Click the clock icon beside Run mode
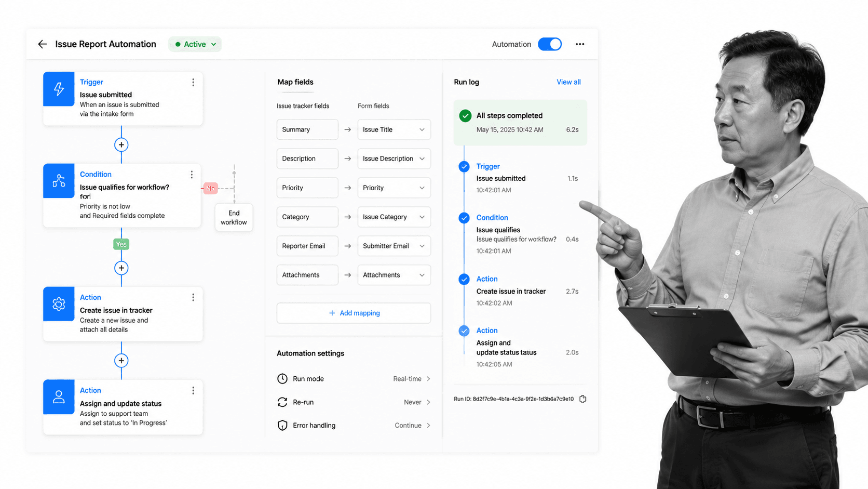The image size is (868, 489). click(x=282, y=379)
